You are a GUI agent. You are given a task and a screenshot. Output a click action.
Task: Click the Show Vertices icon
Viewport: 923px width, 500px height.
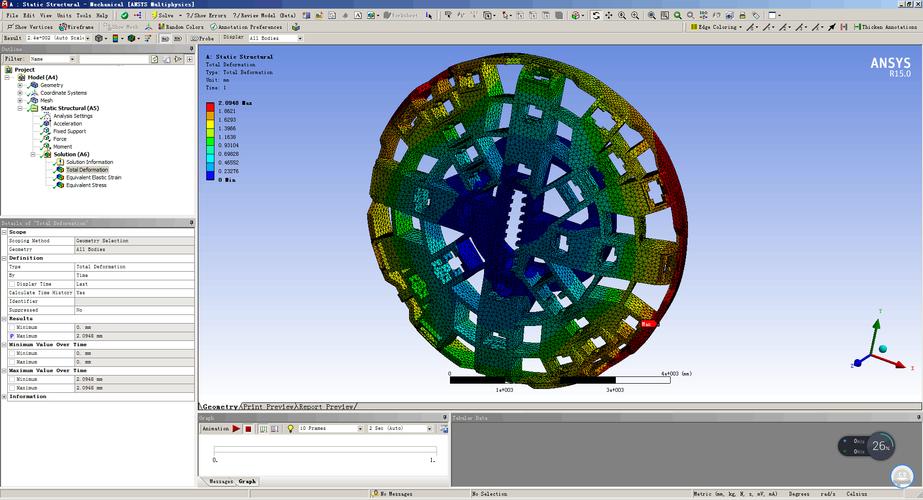(x=10, y=27)
